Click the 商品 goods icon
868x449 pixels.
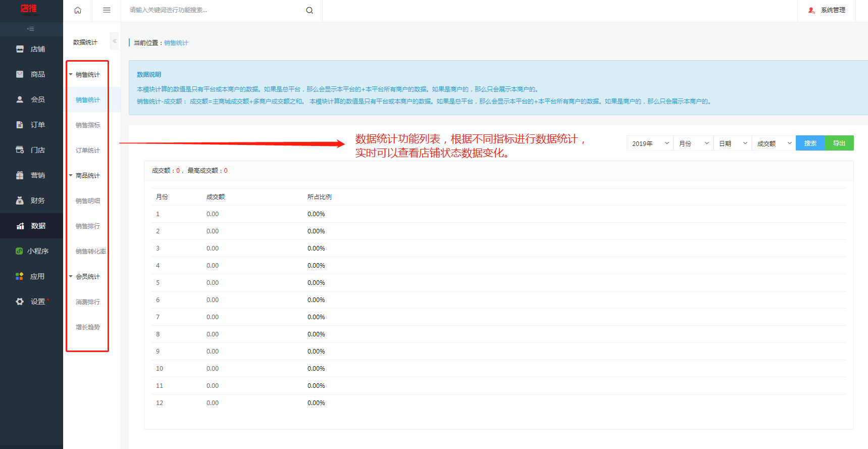click(x=20, y=74)
